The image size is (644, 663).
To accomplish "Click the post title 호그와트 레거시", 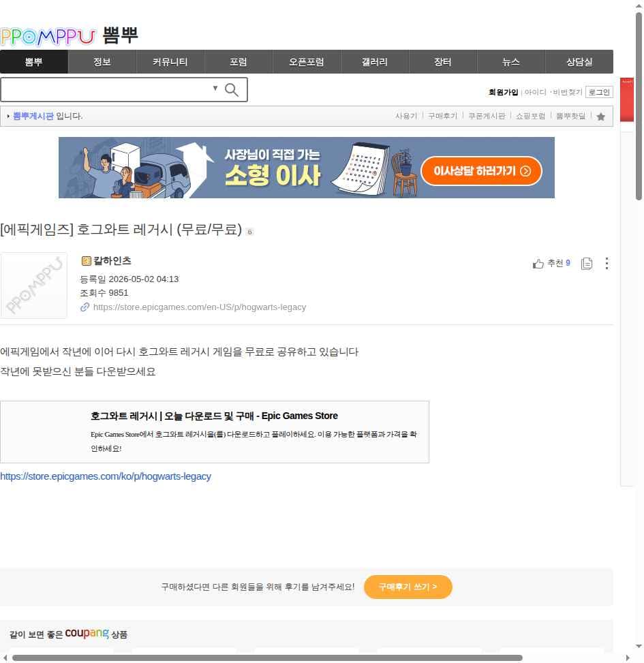I will click(121, 230).
